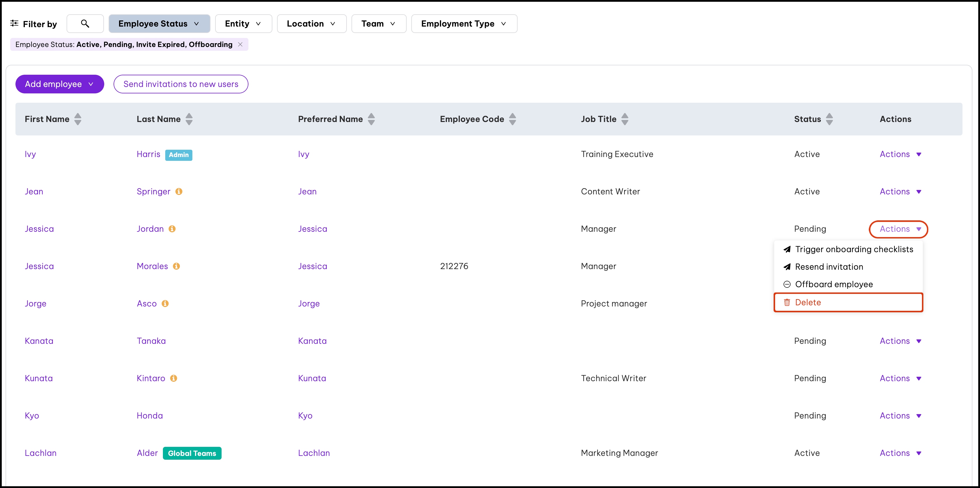Click the info icon next to Springer
The height and width of the screenshot is (488, 980).
coord(179,191)
